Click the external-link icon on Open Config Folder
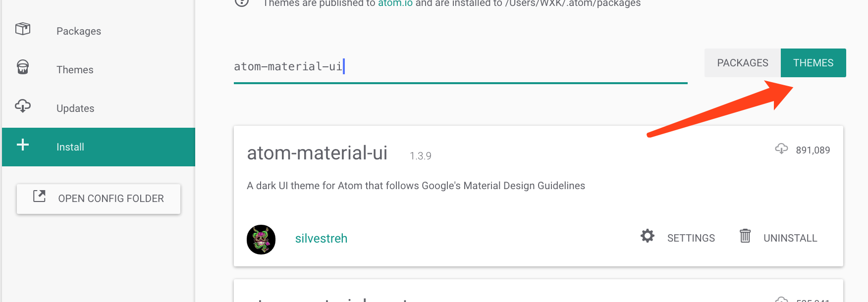The height and width of the screenshot is (302, 868). 39,197
